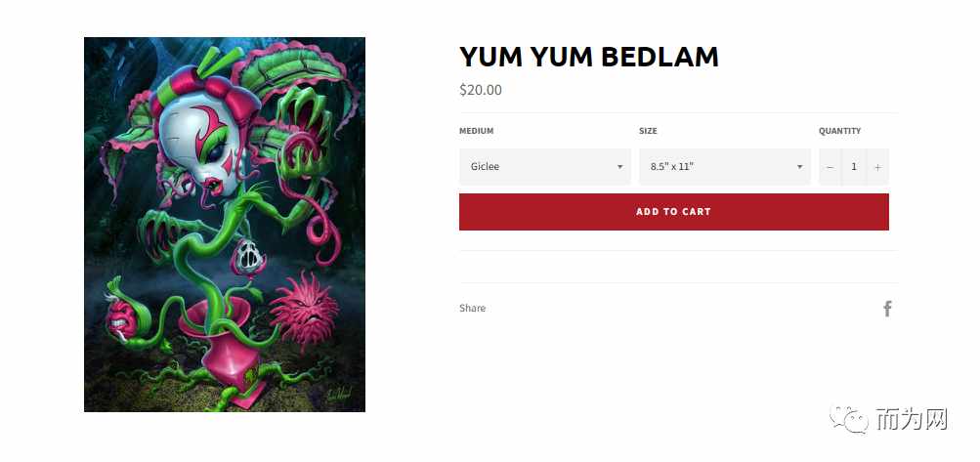The height and width of the screenshot is (462, 980).
Task: Click the artist signature on the artwork
Action: 338,394
